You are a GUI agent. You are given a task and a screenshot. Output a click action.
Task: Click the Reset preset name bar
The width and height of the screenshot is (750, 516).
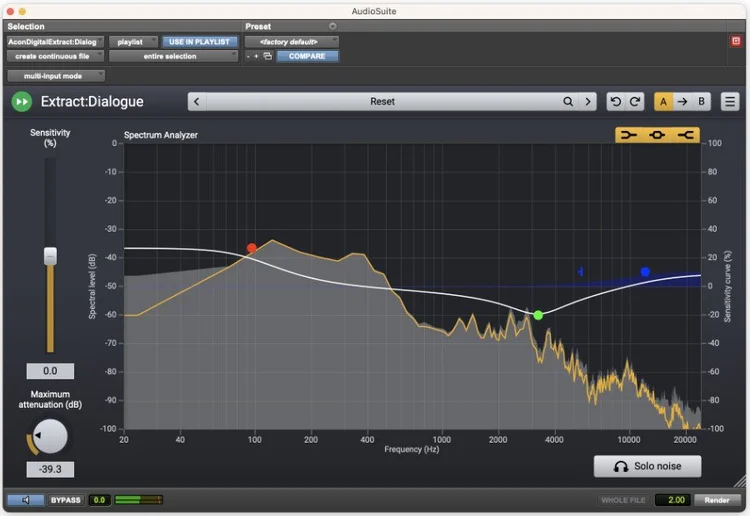point(382,101)
